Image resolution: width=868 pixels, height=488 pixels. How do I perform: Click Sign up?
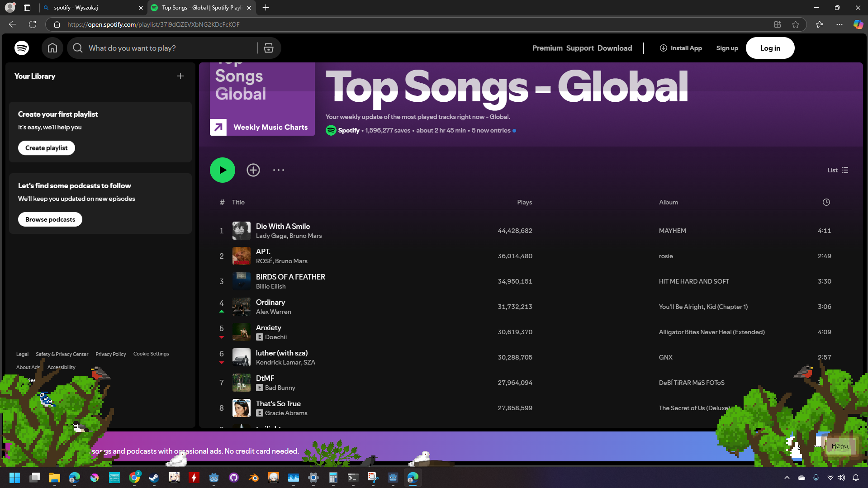[x=727, y=48]
